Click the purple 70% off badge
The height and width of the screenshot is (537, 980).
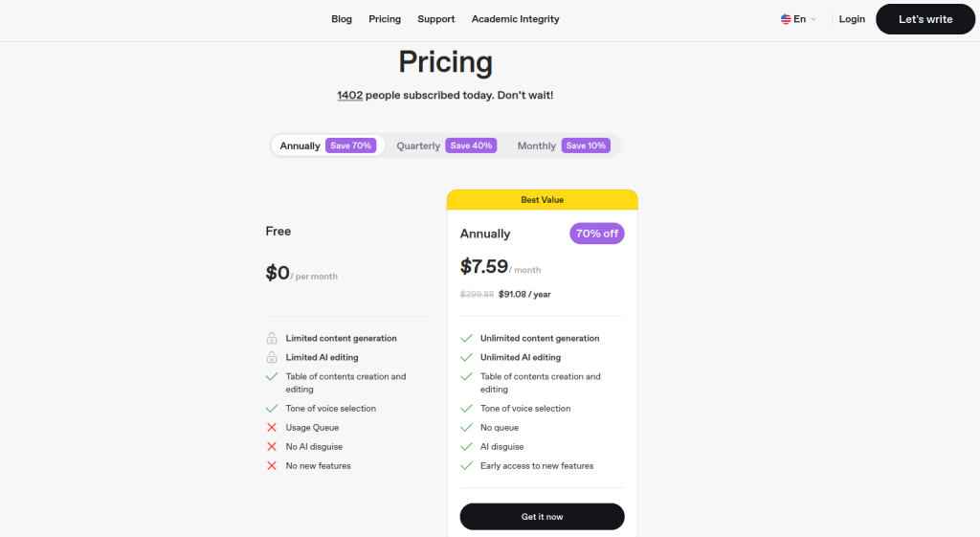pos(597,234)
